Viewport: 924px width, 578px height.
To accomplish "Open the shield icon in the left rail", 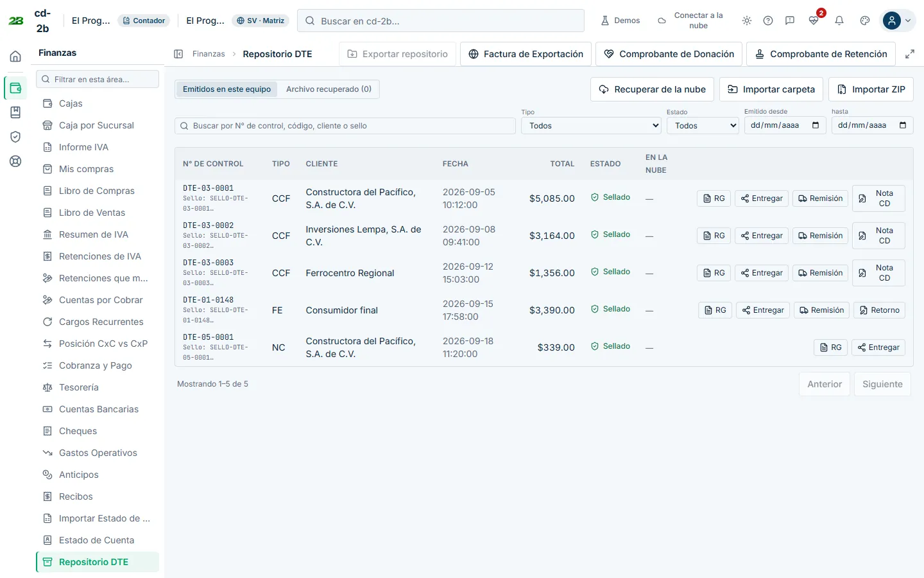I will [x=15, y=137].
